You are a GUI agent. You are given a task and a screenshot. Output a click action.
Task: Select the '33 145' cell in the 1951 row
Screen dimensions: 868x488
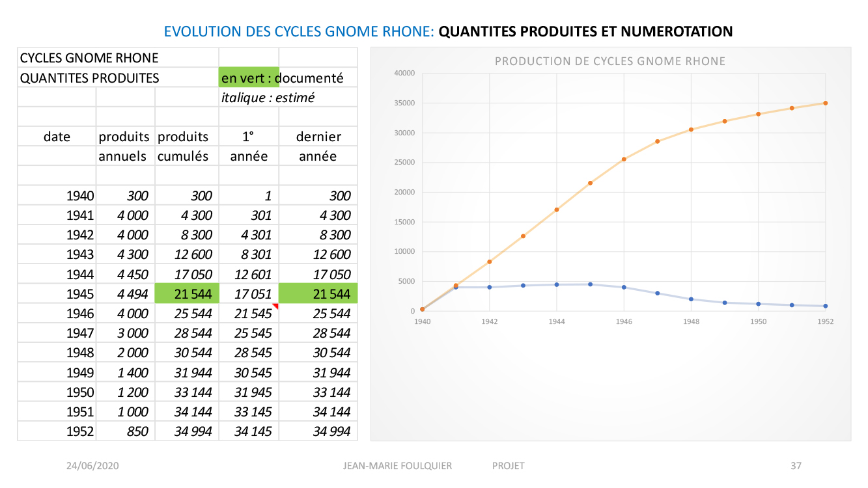(249, 411)
